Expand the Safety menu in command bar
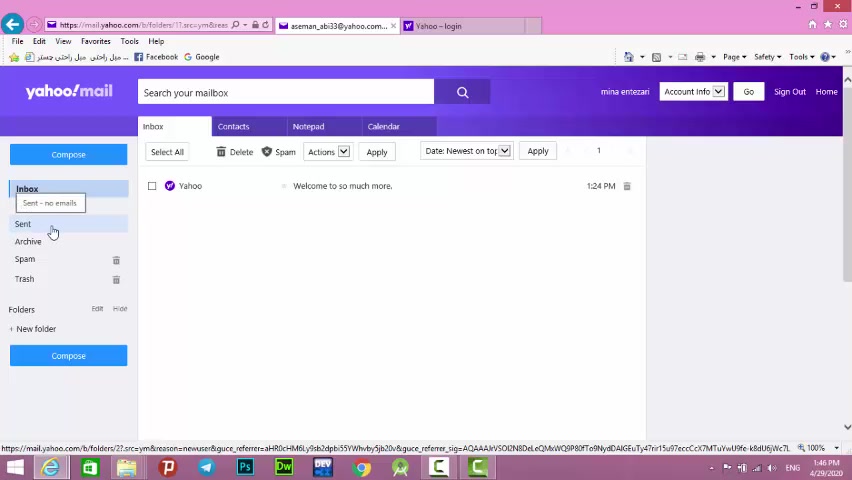The height and width of the screenshot is (480, 852). pos(767,57)
